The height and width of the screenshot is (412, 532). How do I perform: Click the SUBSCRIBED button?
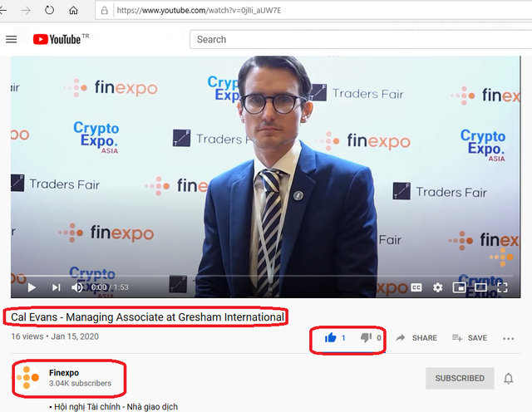(460, 378)
